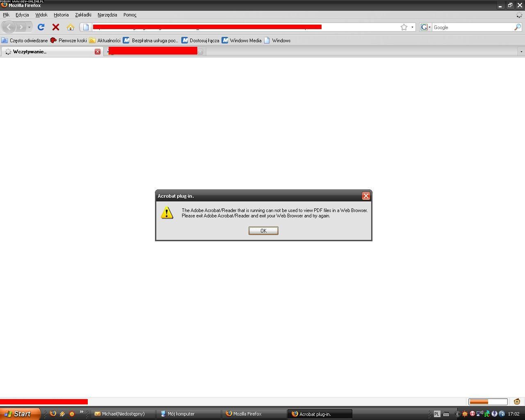Open the Dostosuj łącza bookmark
525x420 pixels.
click(201, 40)
